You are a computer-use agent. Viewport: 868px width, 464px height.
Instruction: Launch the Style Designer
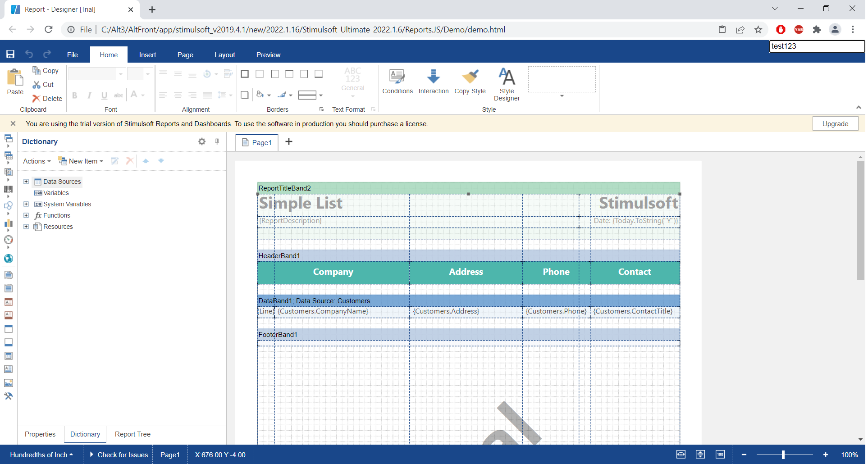507,85
